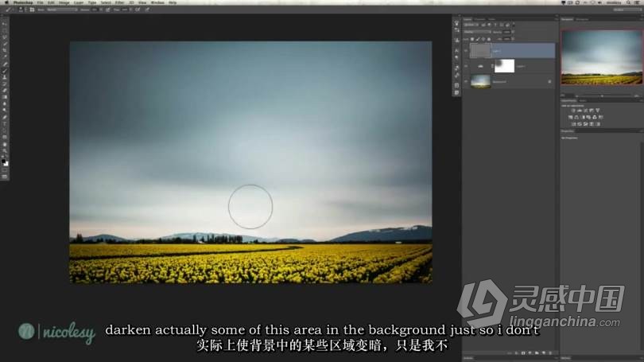Select the Blur tool

pos(5,103)
